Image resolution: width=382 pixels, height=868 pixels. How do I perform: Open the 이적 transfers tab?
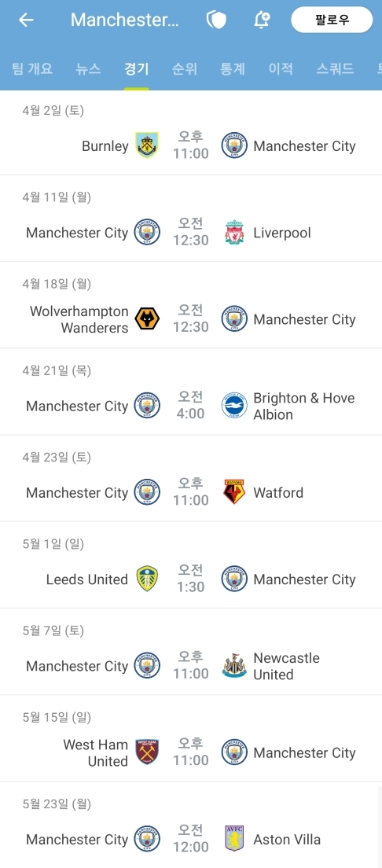281,69
